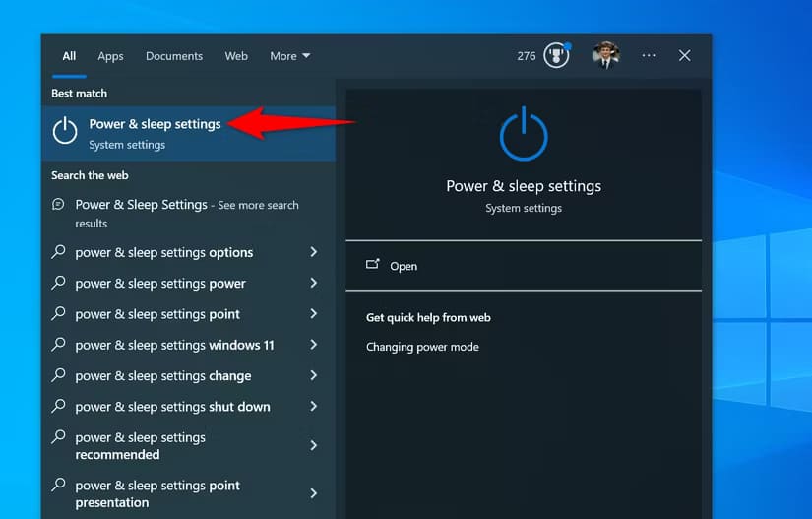
Task: Switch to the Web tab
Action: [x=236, y=56]
